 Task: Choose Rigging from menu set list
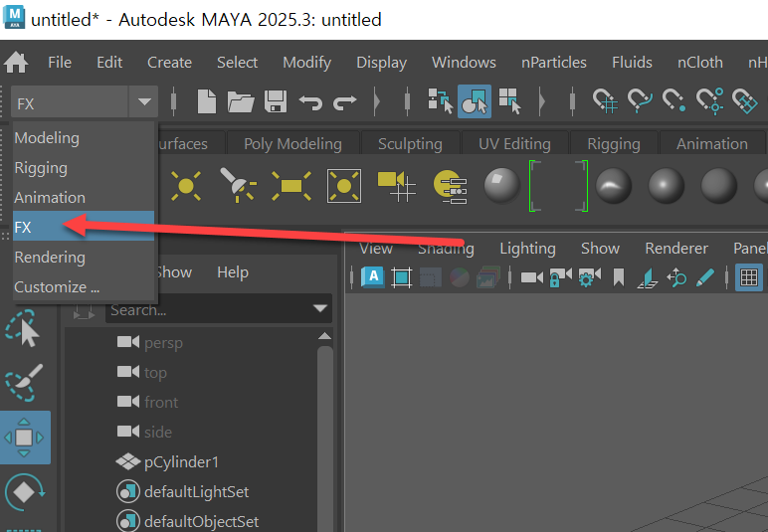(84, 168)
